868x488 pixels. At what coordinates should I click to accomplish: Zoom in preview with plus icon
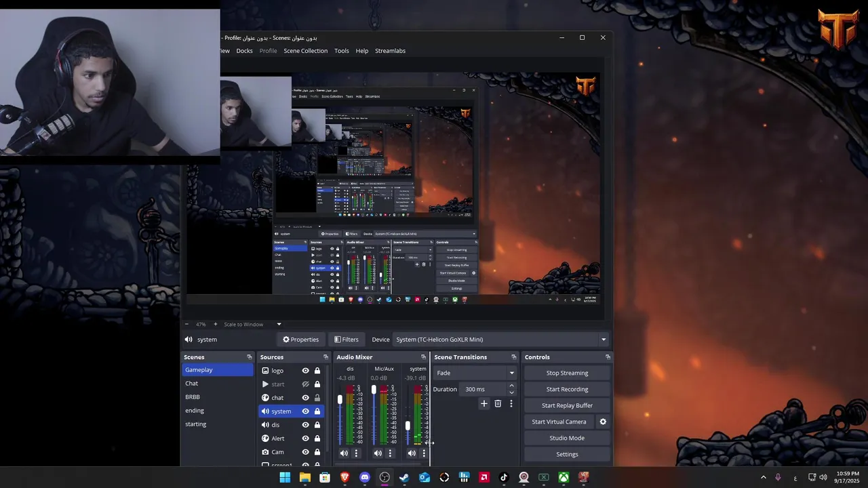pos(215,324)
